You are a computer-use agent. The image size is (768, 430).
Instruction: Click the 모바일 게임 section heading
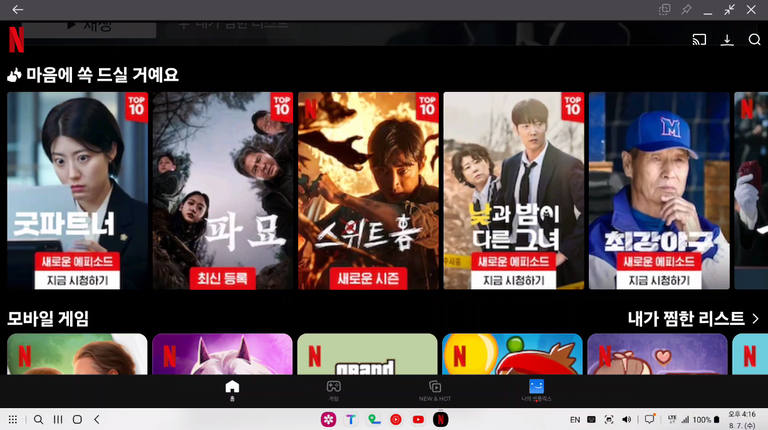[48, 319]
